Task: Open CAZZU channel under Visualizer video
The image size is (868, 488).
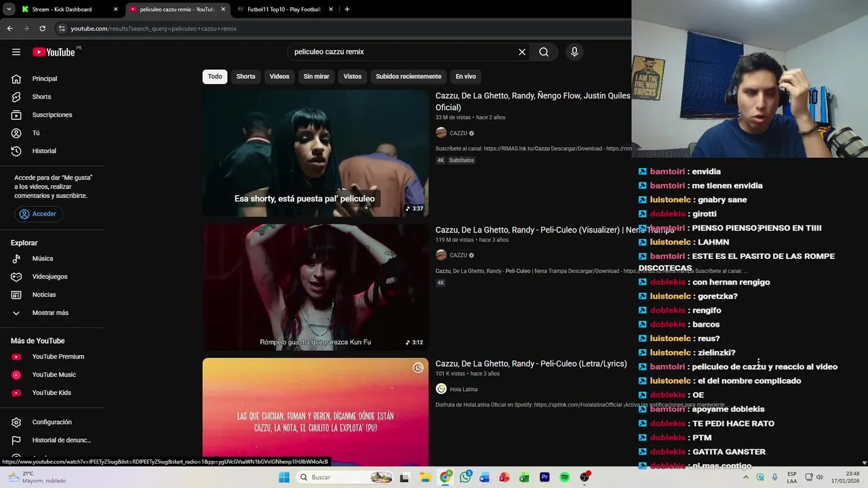Action: pos(458,256)
